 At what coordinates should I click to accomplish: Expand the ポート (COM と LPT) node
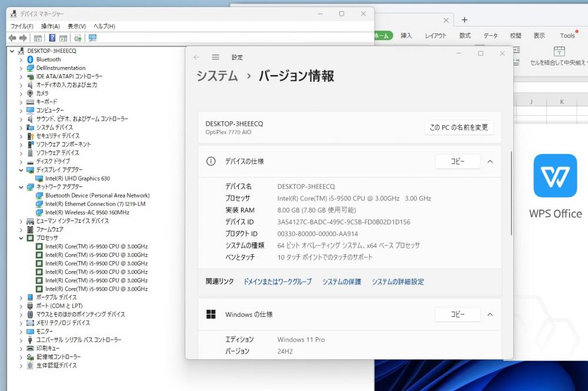21,306
